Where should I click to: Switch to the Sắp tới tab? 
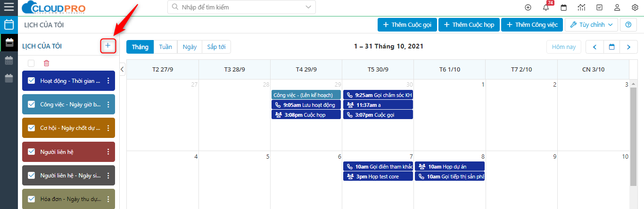coord(216,47)
